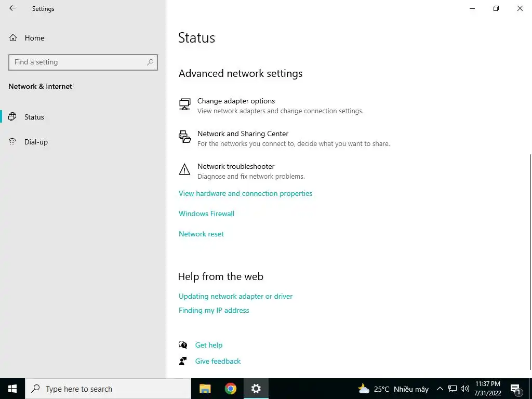Click the Give feedback person icon
This screenshot has height=399, width=532.
pyautogui.click(x=183, y=361)
